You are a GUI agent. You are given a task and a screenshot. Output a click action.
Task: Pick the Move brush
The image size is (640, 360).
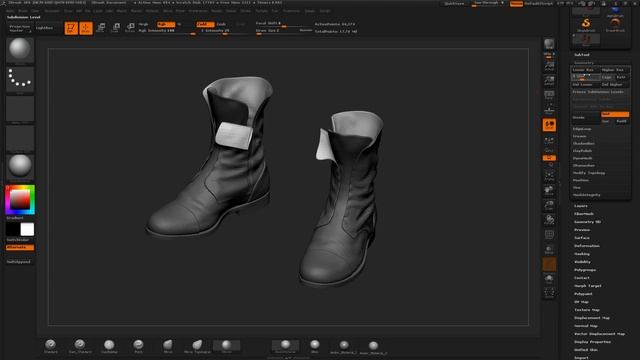pyautogui.click(x=168, y=346)
